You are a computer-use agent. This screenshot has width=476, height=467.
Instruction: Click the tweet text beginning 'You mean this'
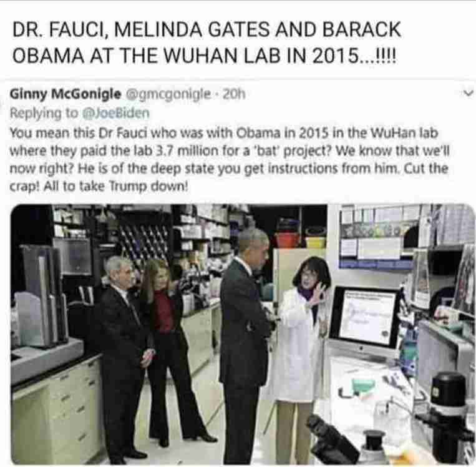(229, 159)
